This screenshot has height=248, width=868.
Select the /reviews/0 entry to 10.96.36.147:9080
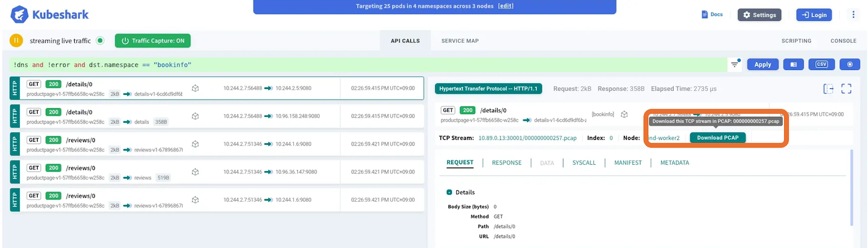tap(217, 172)
